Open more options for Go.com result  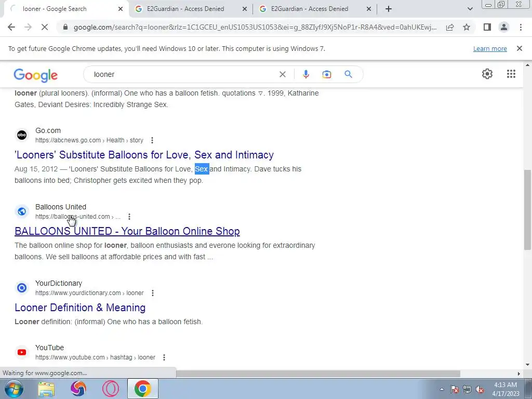point(152,140)
